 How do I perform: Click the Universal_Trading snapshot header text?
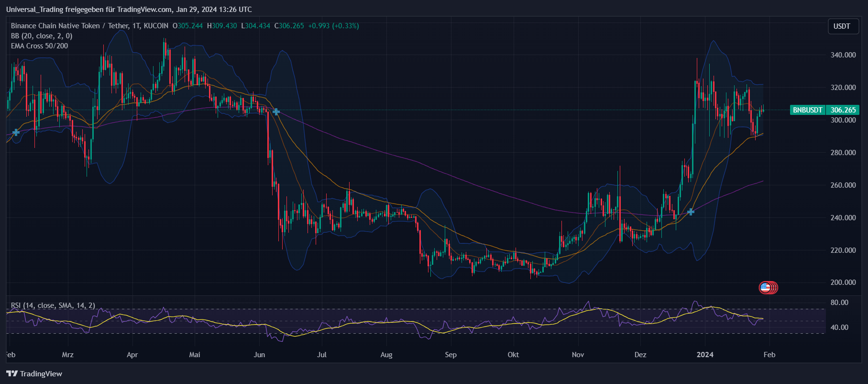tap(129, 10)
